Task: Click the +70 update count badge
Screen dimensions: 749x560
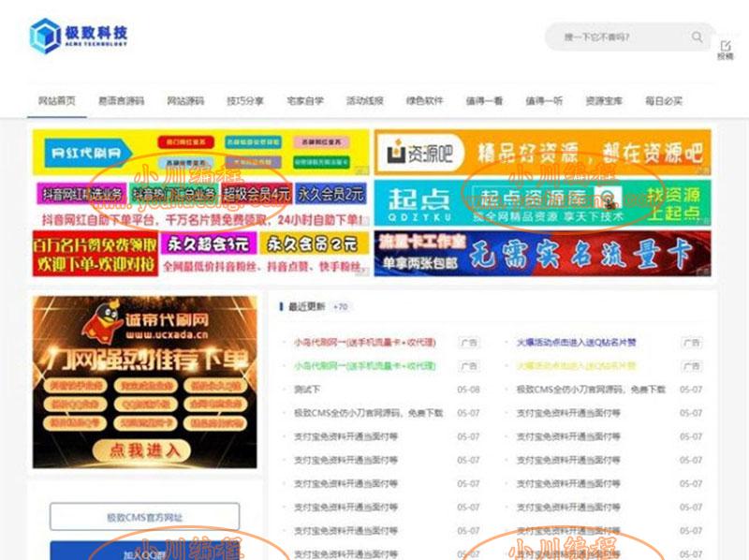Action: tap(340, 307)
